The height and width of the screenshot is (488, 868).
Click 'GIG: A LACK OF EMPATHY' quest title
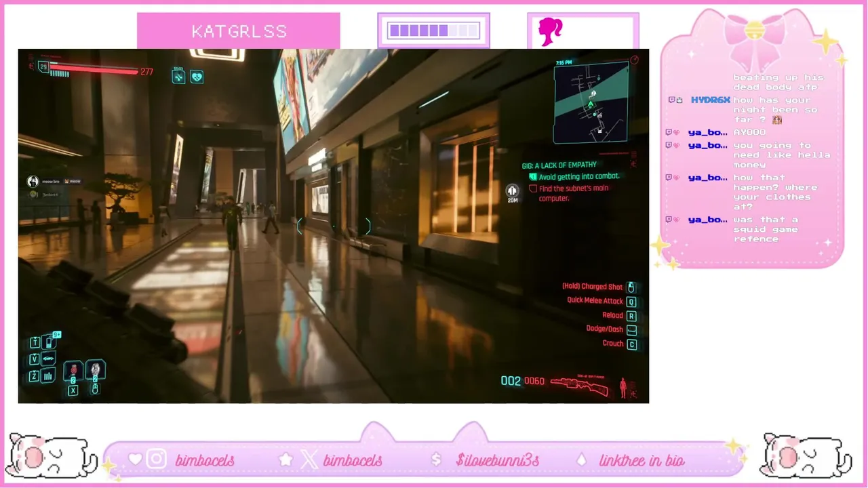pos(559,165)
